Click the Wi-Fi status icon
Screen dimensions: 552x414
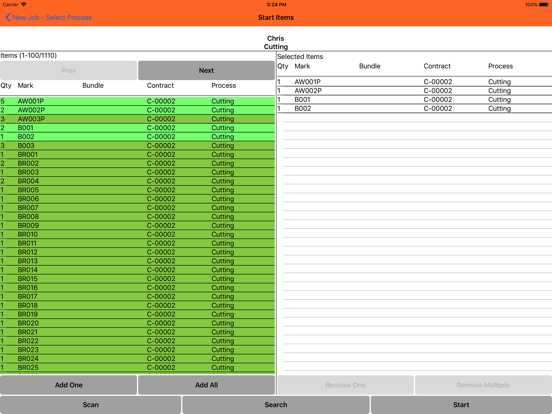pos(24,4)
